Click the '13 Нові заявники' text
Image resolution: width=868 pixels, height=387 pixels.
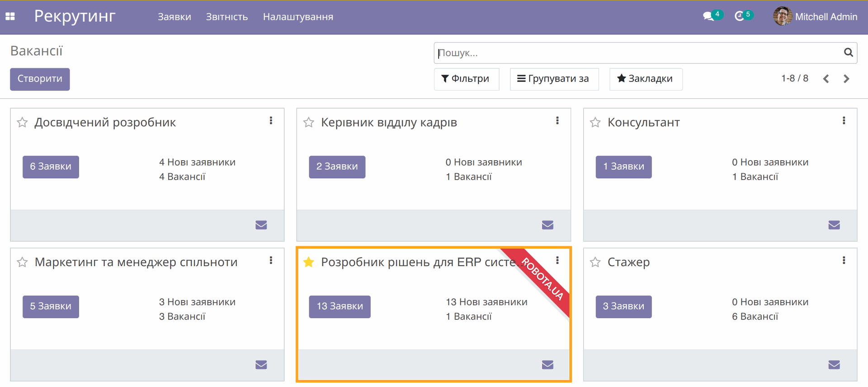pos(486,302)
